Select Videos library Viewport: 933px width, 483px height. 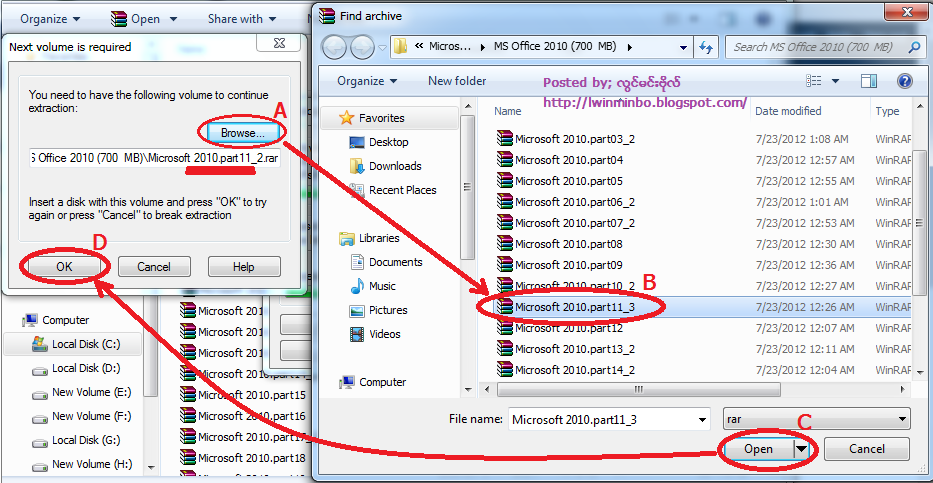pyautogui.click(x=384, y=334)
